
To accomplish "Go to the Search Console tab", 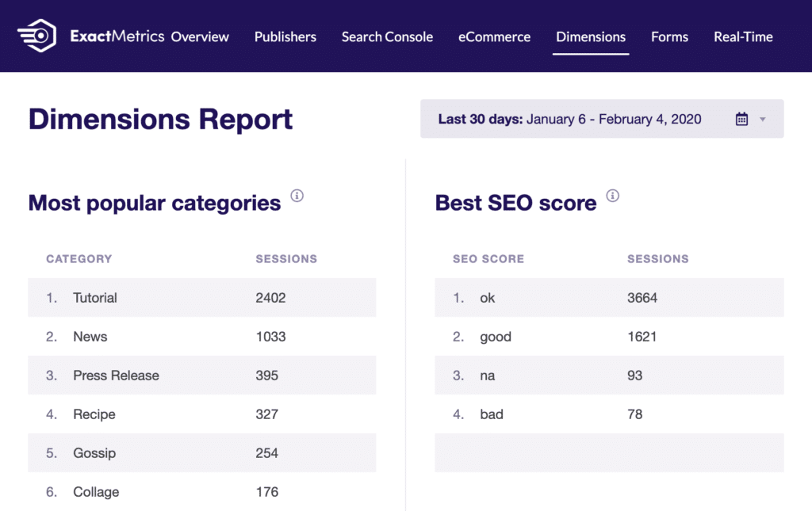I will [x=387, y=36].
